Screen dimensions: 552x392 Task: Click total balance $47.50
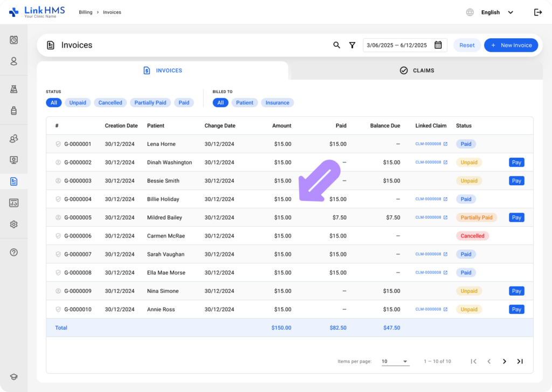(391, 328)
